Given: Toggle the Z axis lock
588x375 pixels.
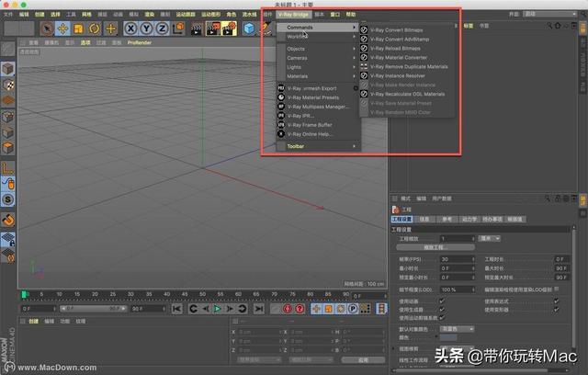Looking at the screenshot, I should tap(162, 28).
